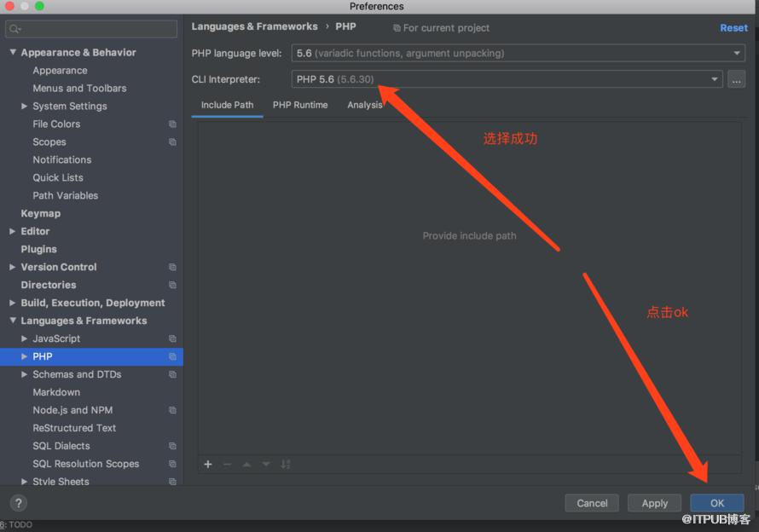This screenshot has height=532, width=759.
Task: Click the OK button
Action: [x=717, y=504]
